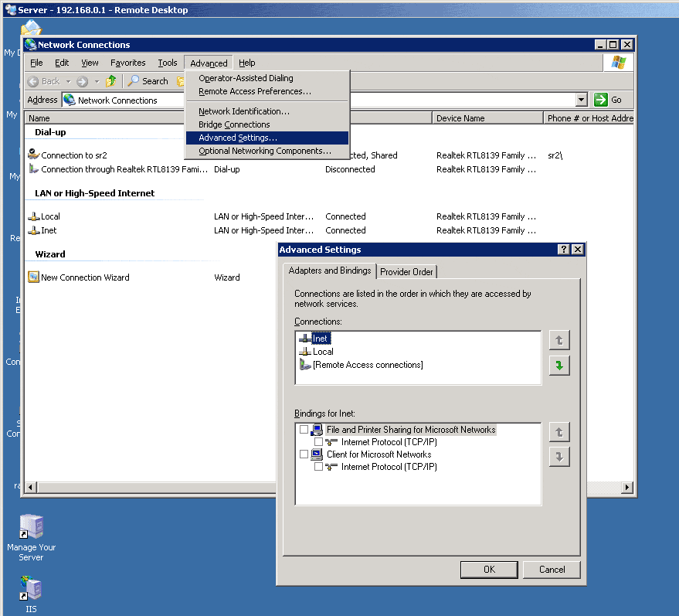
Task: Sort by the Name column header
Action: (105, 118)
